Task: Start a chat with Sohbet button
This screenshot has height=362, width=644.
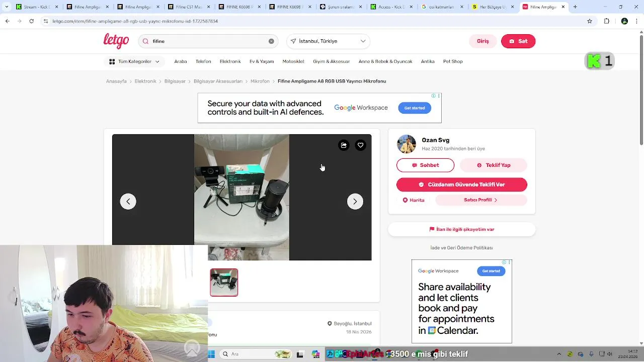Action: point(425,165)
